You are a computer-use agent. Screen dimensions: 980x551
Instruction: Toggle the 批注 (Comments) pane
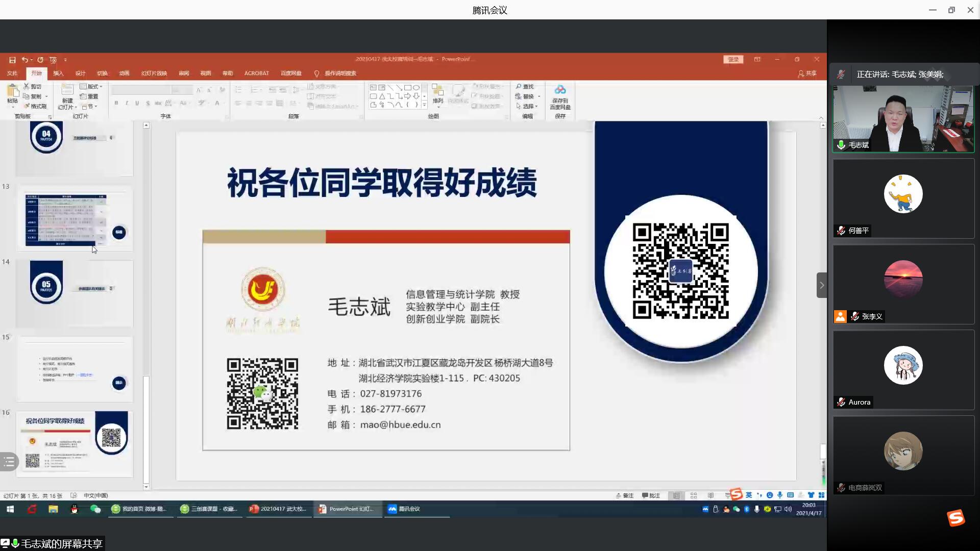tap(651, 495)
